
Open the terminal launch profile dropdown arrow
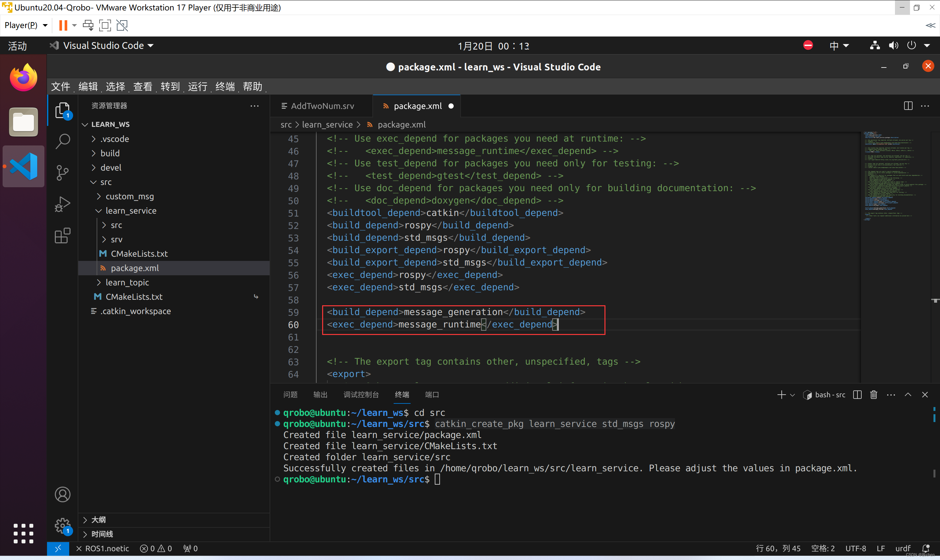click(x=793, y=395)
